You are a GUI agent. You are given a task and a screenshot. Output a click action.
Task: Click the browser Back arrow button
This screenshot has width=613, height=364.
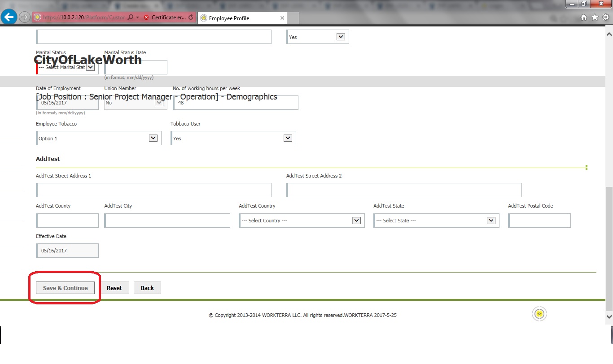click(9, 17)
